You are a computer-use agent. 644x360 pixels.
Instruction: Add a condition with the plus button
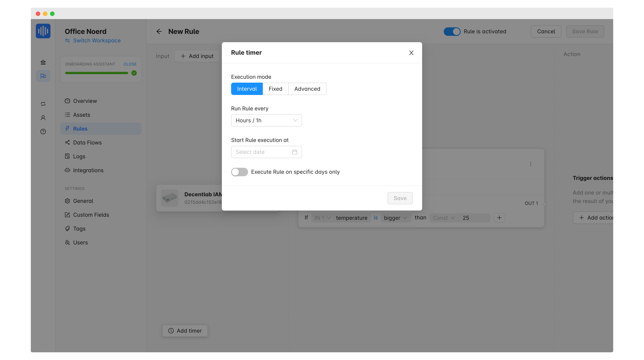[499, 218]
